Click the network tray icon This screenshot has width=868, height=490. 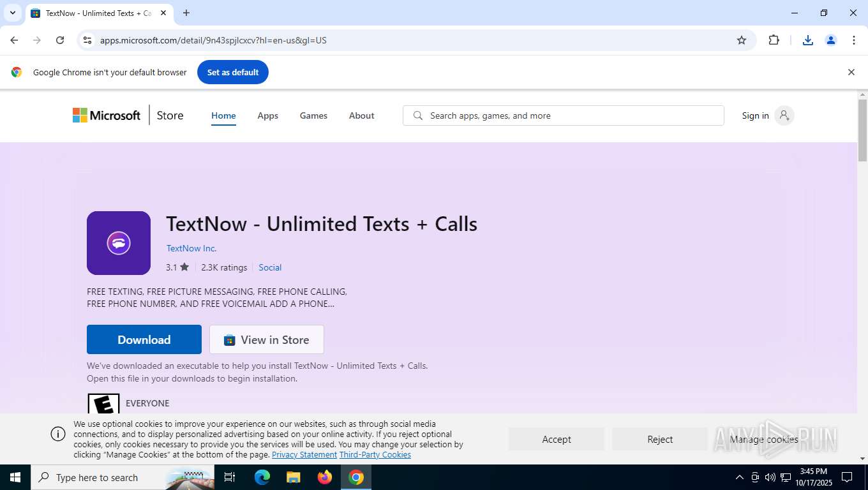(x=786, y=477)
